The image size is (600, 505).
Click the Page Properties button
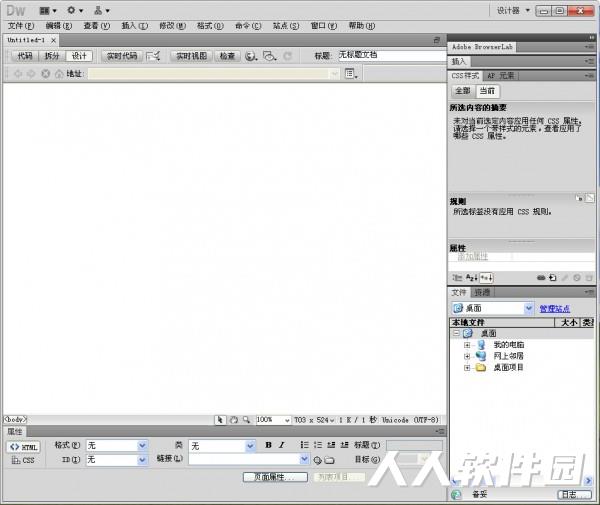pos(275,477)
